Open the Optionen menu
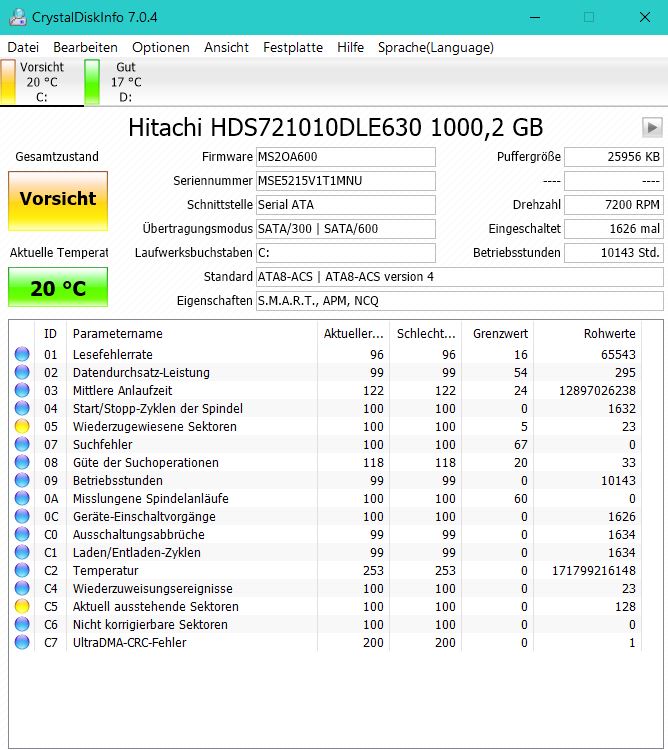This screenshot has width=668, height=750. [161, 47]
